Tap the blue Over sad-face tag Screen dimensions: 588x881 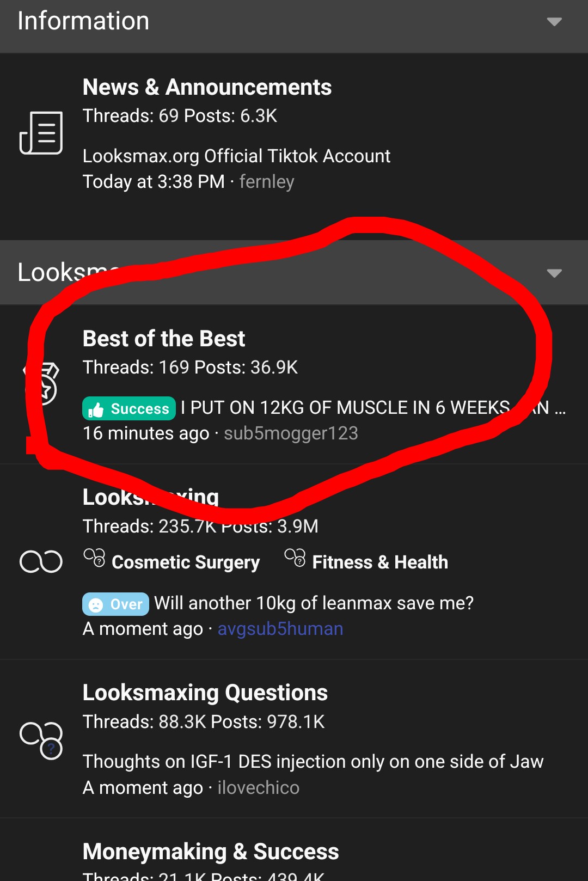tap(115, 604)
